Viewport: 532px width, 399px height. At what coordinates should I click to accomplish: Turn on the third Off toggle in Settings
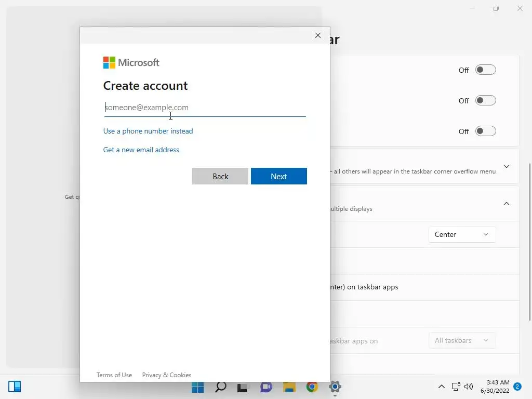486,131
